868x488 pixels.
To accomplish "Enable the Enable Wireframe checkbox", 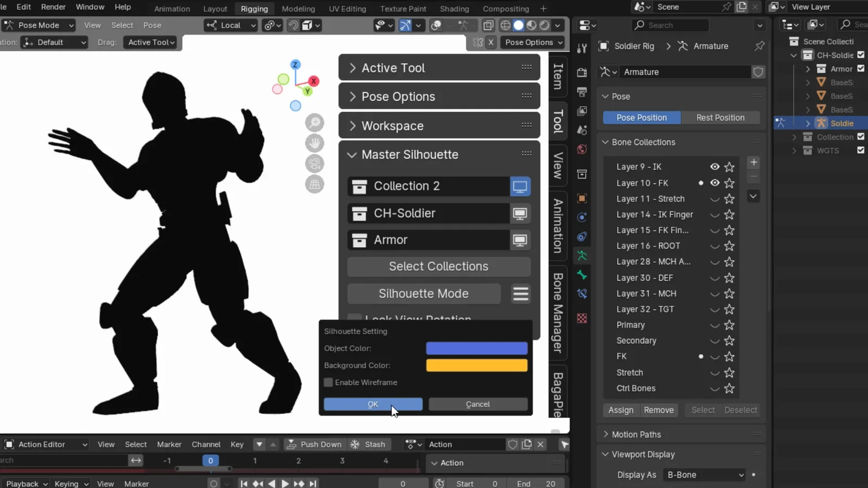I will [329, 382].
